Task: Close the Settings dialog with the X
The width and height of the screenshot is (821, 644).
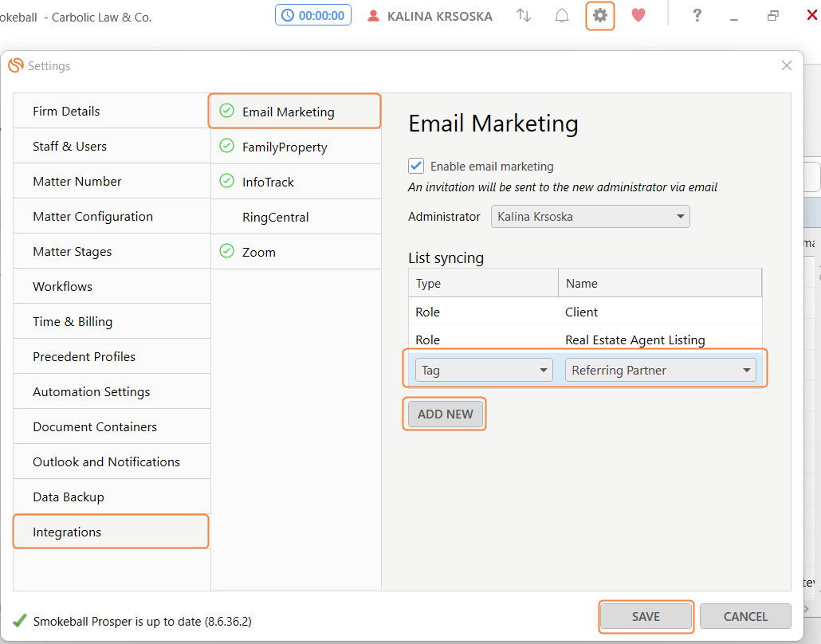Action: (x=787, y=65)
